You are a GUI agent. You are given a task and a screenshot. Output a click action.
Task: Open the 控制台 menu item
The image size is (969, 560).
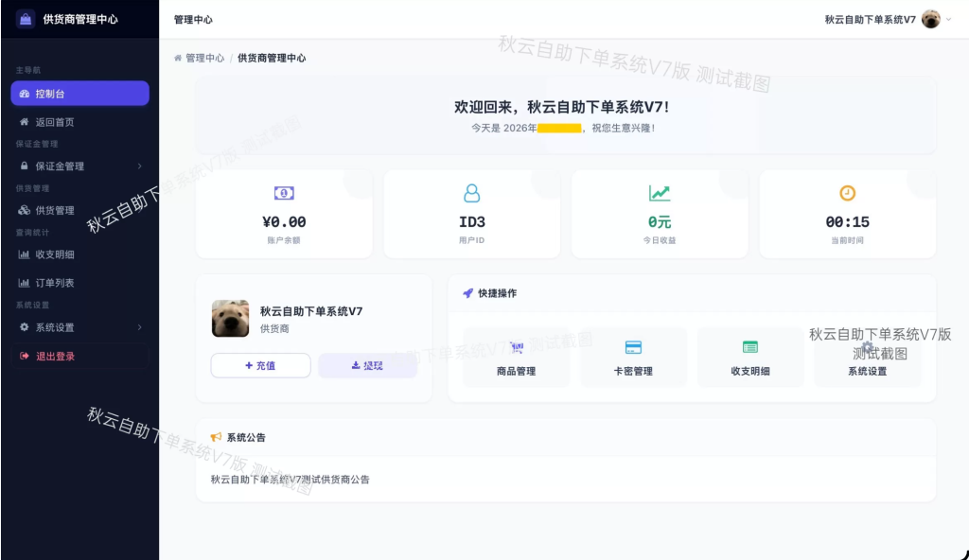pos(79,94)
